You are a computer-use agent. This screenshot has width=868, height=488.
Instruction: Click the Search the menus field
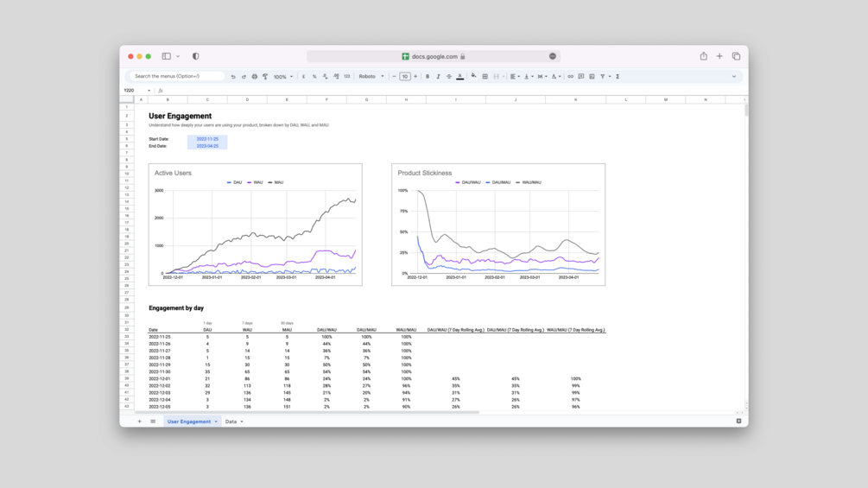tap(176, 76)
